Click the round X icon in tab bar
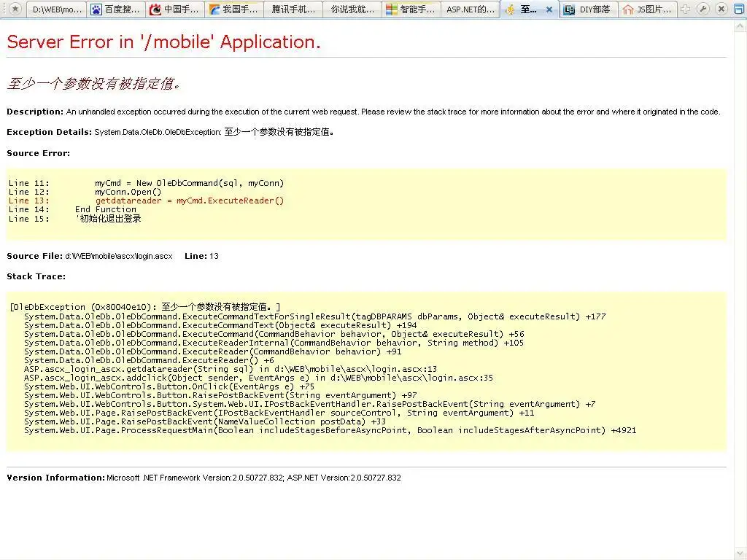This screenshot has width=747, height=560. [721, 9]
